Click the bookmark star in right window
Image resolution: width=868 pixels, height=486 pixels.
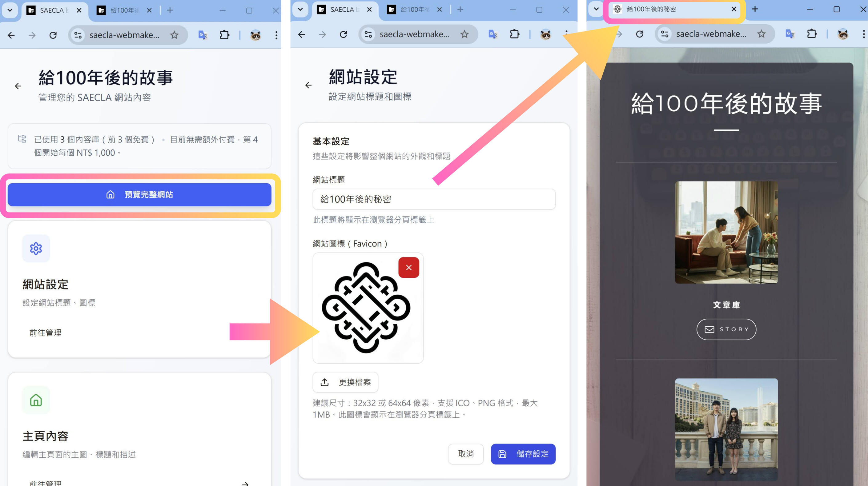[x=761, y=34]
